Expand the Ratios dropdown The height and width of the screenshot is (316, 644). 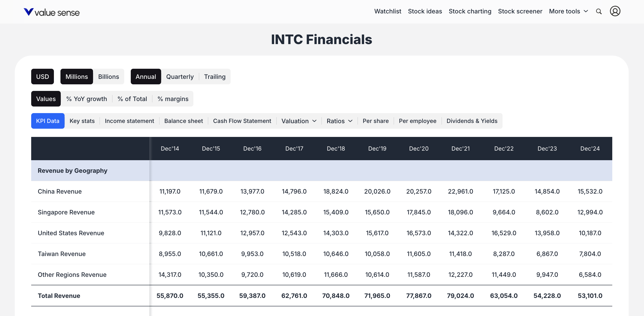click(x=339, y=121)
